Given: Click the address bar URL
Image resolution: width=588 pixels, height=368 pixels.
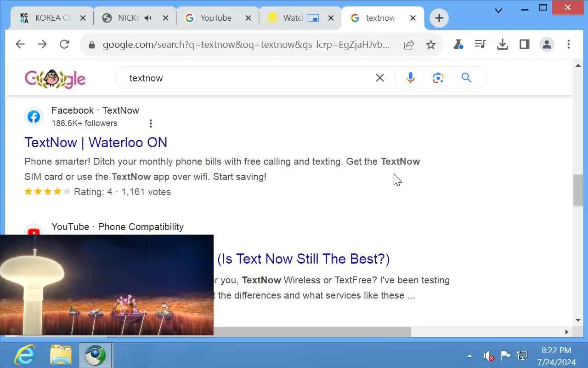Looking at the screenshot, I should (x=246, y=45).
